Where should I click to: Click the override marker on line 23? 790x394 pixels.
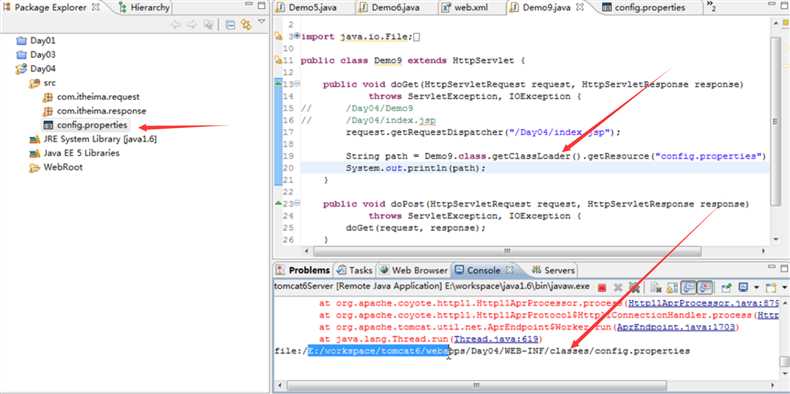(278, 204)
